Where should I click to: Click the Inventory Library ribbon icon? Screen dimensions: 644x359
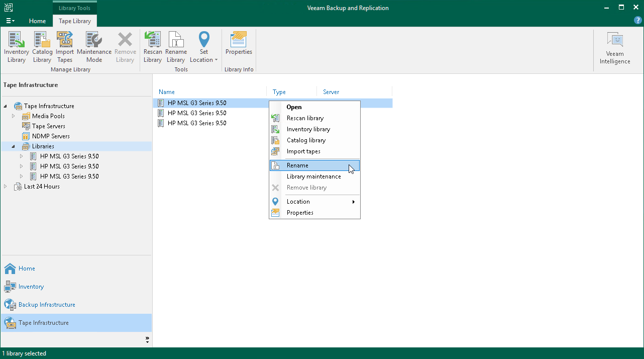pyautogui.click(x=16, y=47)
